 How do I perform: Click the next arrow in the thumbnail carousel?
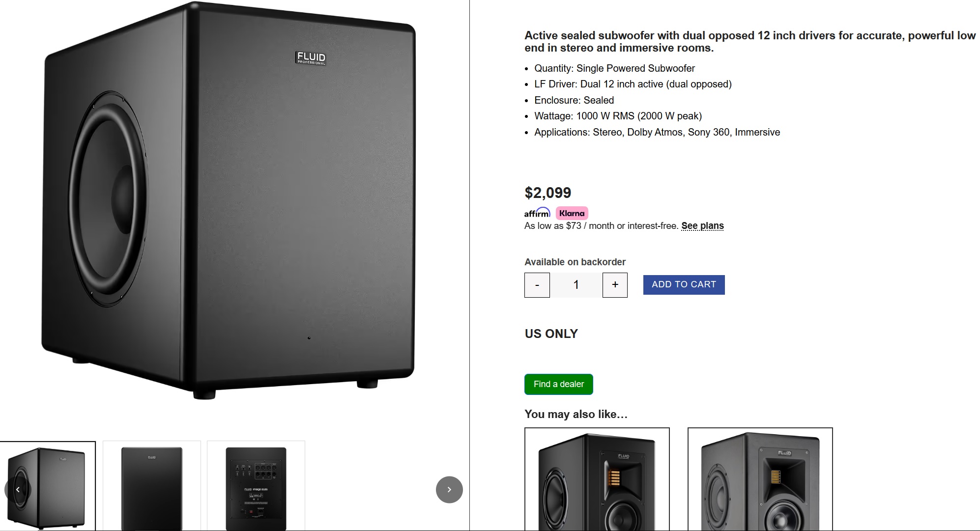pos(449,489)
